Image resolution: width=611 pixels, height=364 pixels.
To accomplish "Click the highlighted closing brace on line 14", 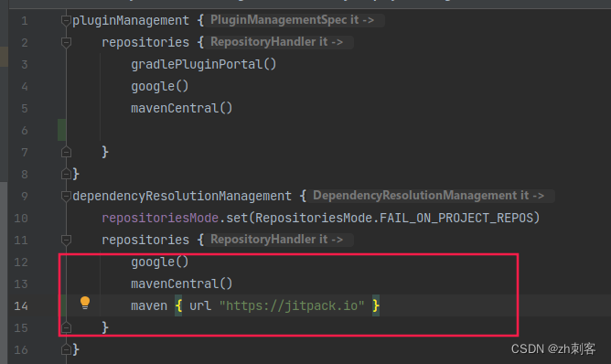I will [x=376, y=306].
